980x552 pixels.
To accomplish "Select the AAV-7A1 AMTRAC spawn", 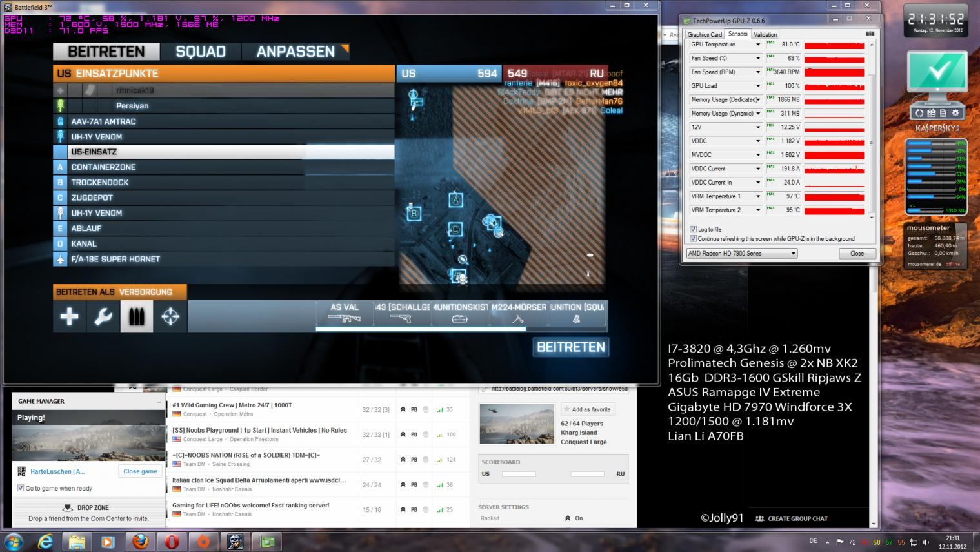I will [x=224, y=121].
